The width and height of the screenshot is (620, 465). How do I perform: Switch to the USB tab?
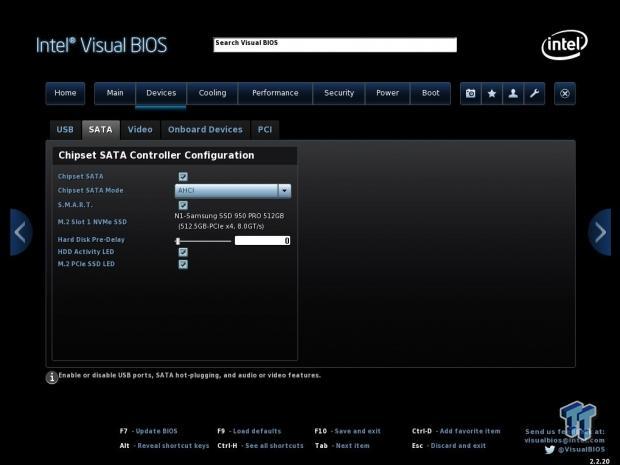tap(65, 130)
